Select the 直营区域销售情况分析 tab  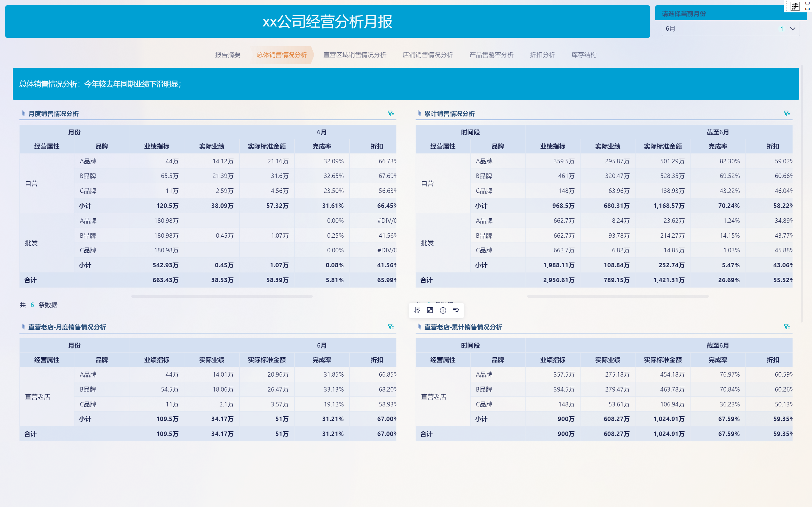[x=355, y=55]
